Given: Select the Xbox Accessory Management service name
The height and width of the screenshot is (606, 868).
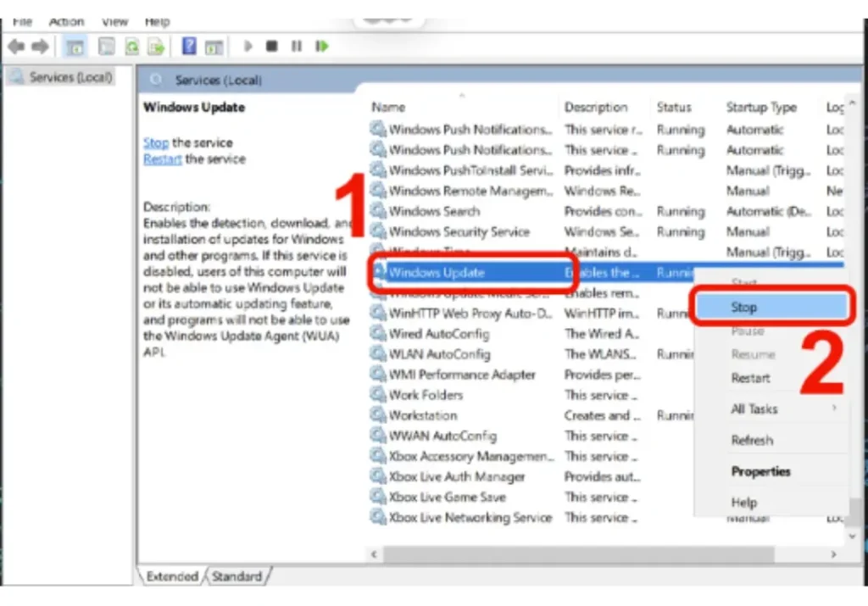Looking at the screenshot, I should pos(471,457).
